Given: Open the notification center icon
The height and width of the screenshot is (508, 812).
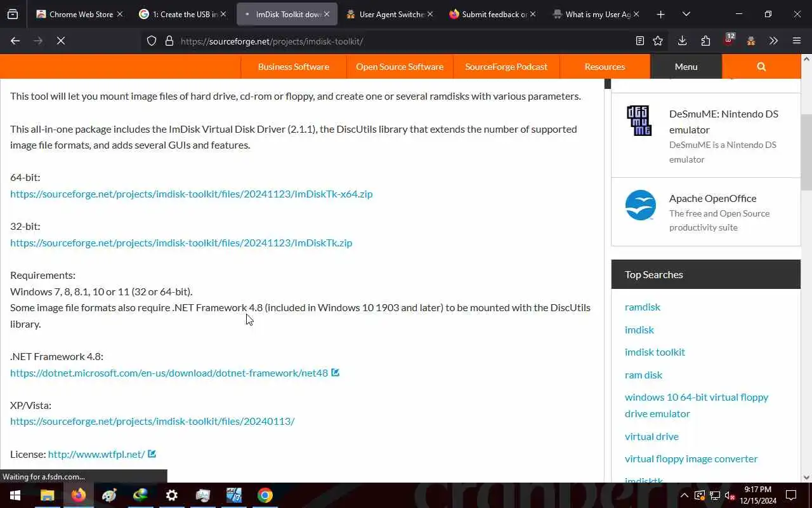Looking at the screenshot, I should point(792,495).
